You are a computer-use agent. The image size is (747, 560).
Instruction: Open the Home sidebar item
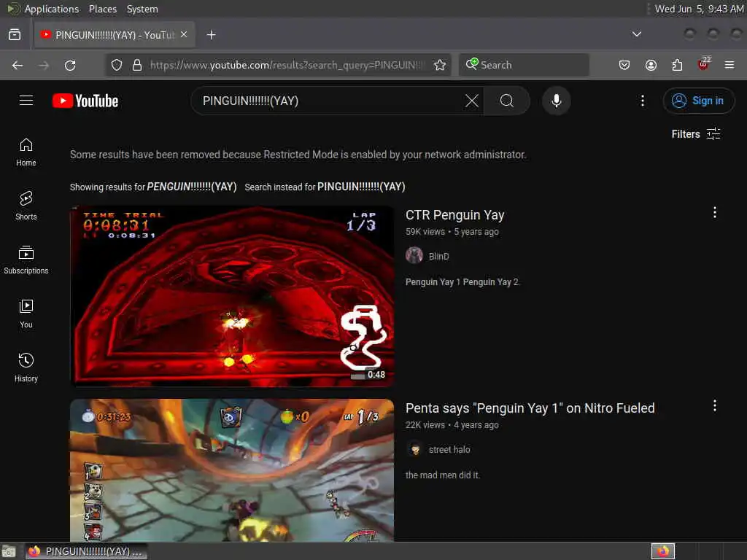coord(26,152)
